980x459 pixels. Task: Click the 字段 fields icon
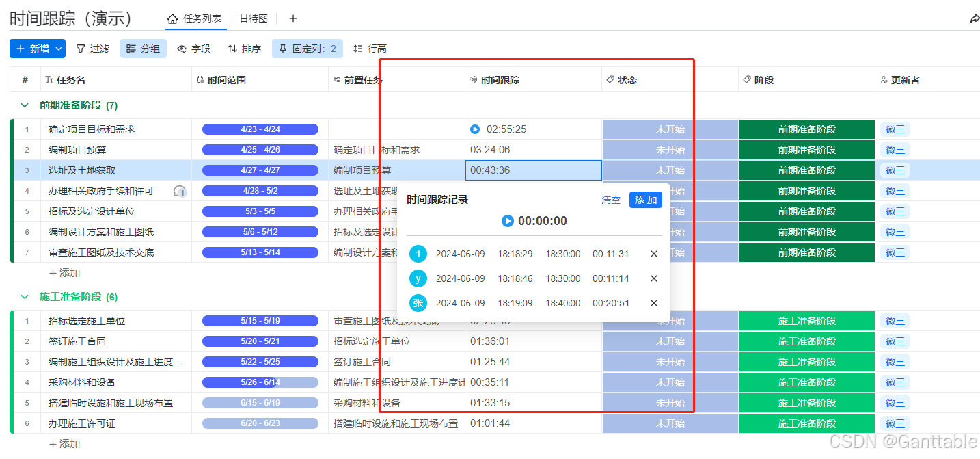point(182,49)
